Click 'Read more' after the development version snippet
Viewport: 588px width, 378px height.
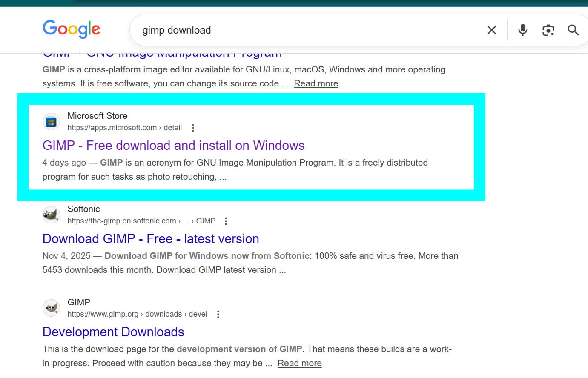pos(299,363)
